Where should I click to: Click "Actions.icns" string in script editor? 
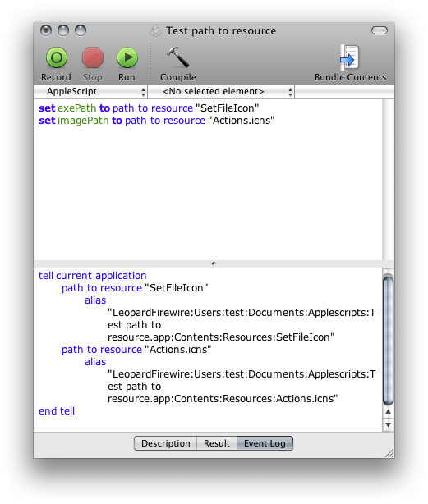242,121
